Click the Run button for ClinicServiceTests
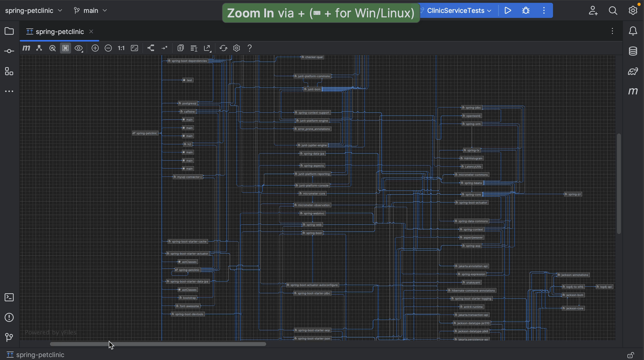644x360 pixels. [x=508, y=11]
